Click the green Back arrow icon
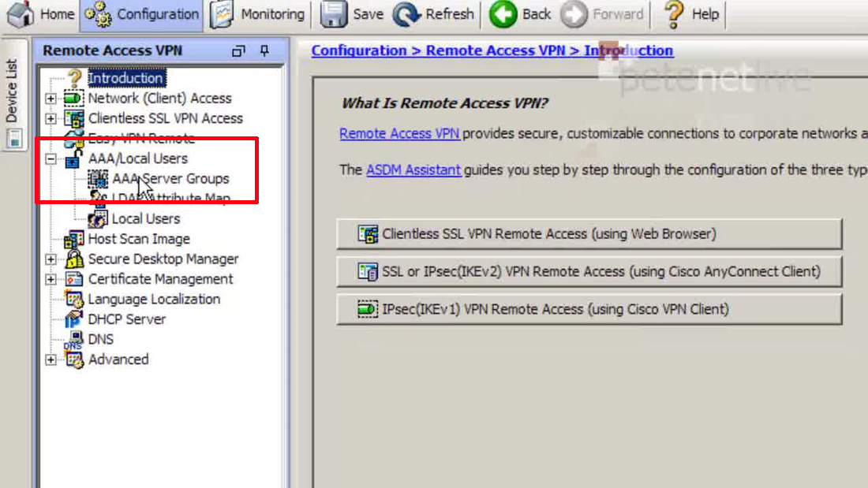The width and height of the screenshot is (868, 488). [x=503, y=14]
